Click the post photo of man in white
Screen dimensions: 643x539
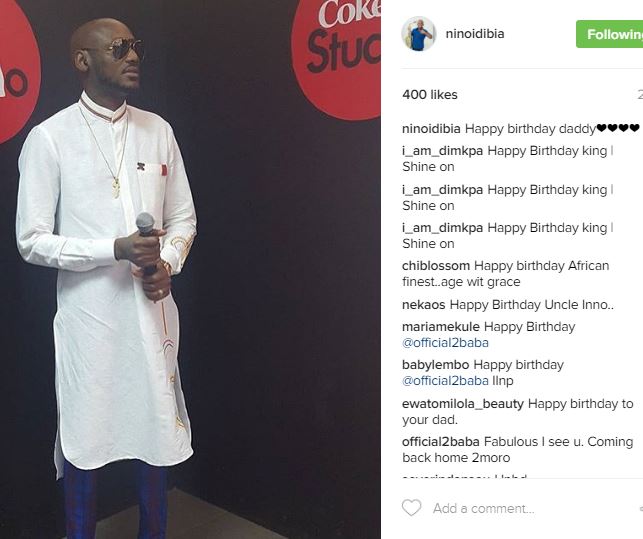[x=190, y=270]
